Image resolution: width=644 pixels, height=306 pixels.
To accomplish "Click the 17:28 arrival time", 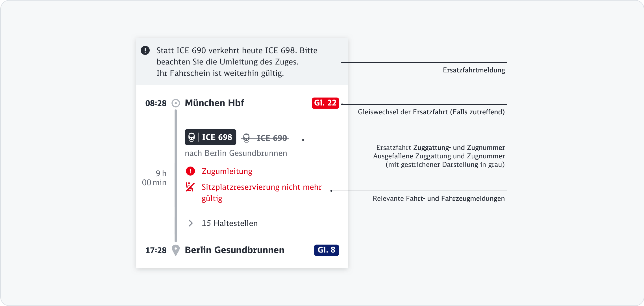I will pos(156,250).
